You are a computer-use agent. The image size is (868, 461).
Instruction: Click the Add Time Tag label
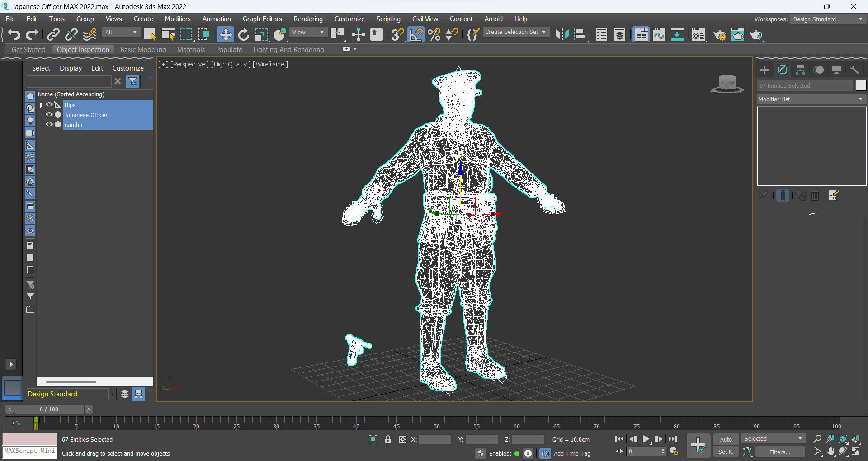click(x=572, y=453)
